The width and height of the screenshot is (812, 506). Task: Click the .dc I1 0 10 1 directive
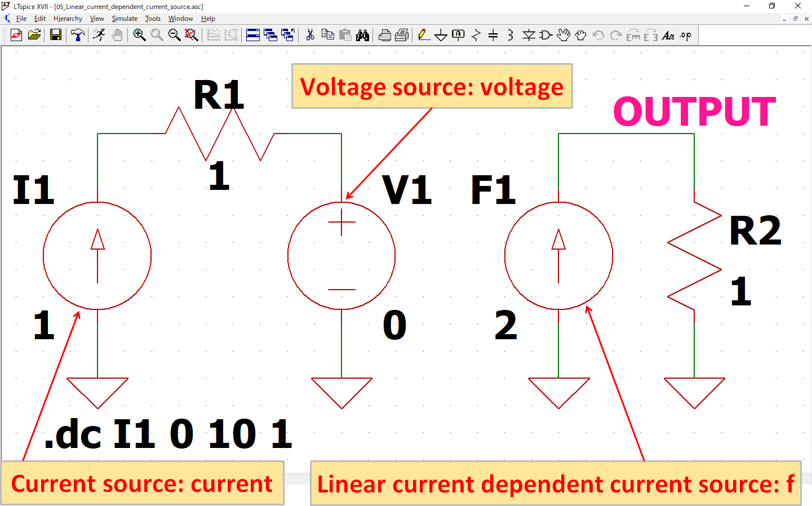point(168,434)
